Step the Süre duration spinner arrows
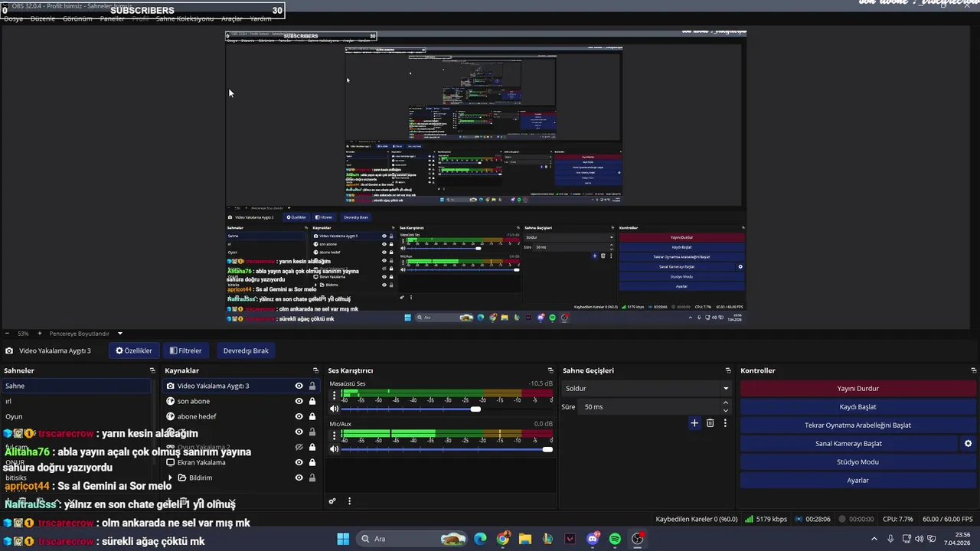This screenshot has width=980, height=551. pyautogui.click(x=726, y=406)
